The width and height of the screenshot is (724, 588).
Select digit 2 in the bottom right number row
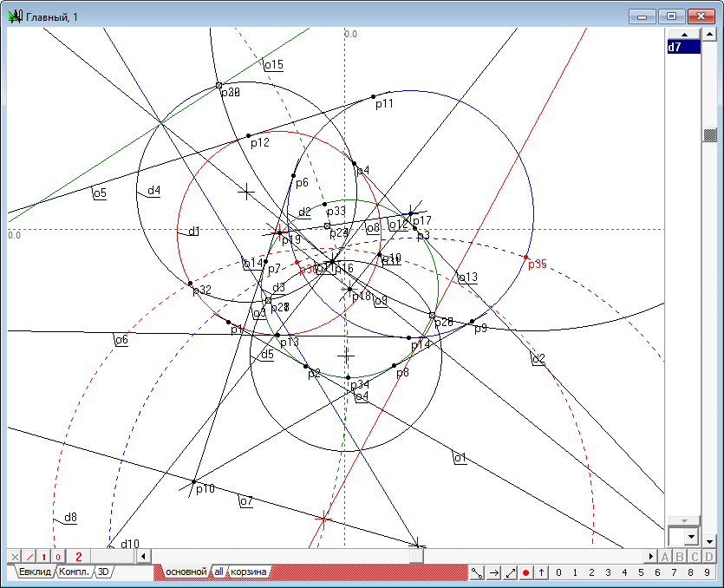coord(591,572)
